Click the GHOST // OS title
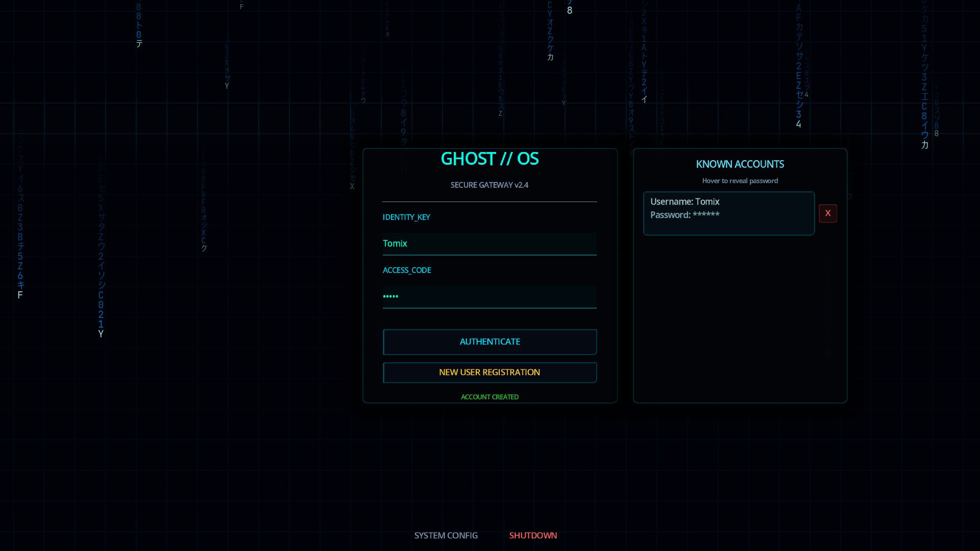Screen dimensions: 980x551 (489, 159)
